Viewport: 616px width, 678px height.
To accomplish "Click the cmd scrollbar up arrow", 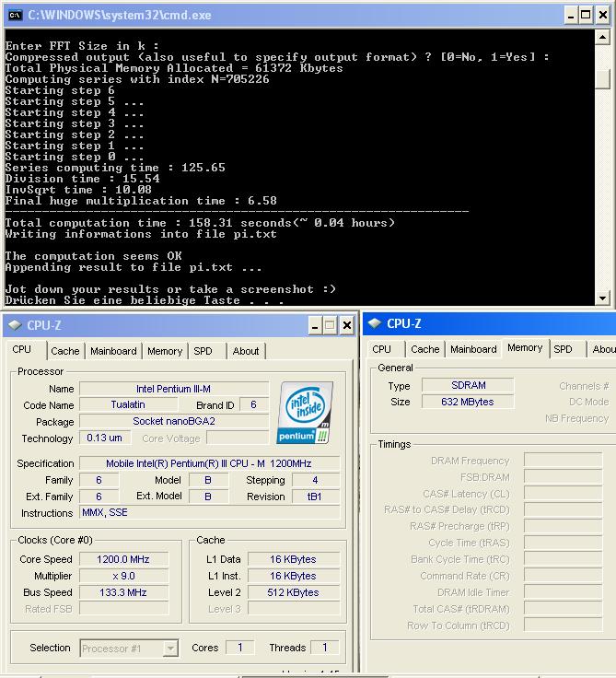I will tap(602, 37).
